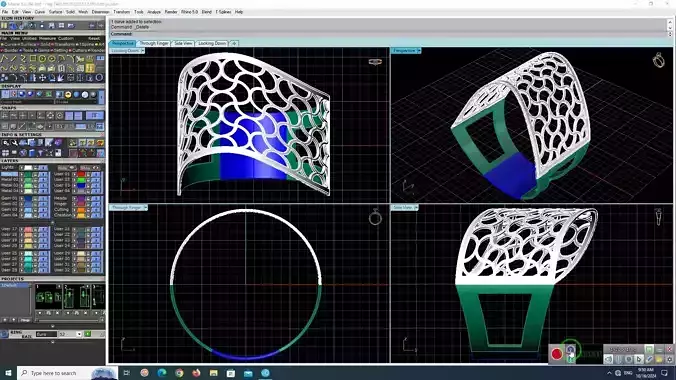This screenshot has width=676, height=380.
Task: Click the wrench icon in Info & Settings
Action: (14, 143)
